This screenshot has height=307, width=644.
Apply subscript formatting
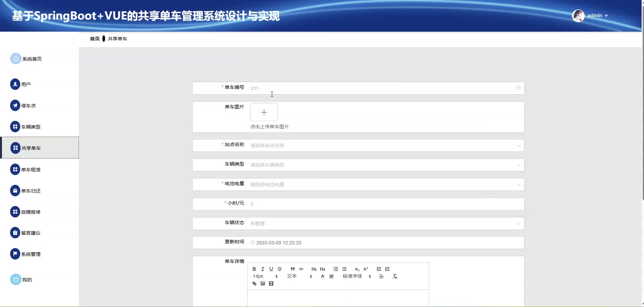[x=357, y=269]
